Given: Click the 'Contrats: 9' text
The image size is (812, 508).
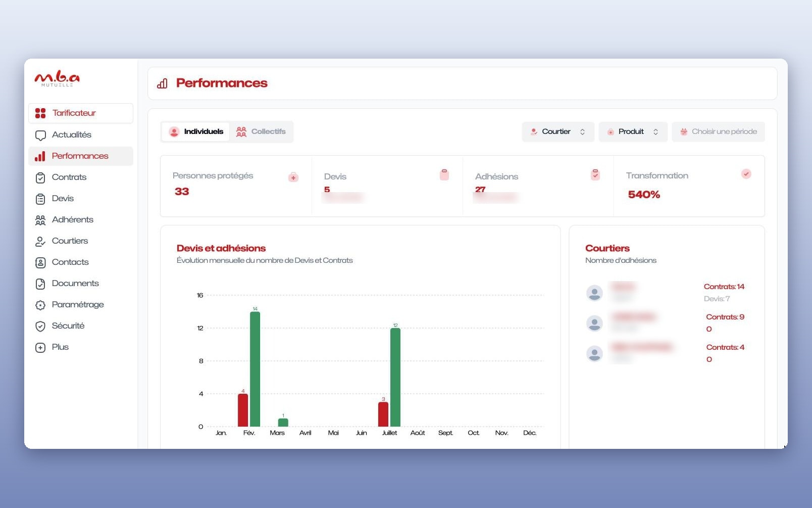Looking at the screenshot, I should pos(725,317).
